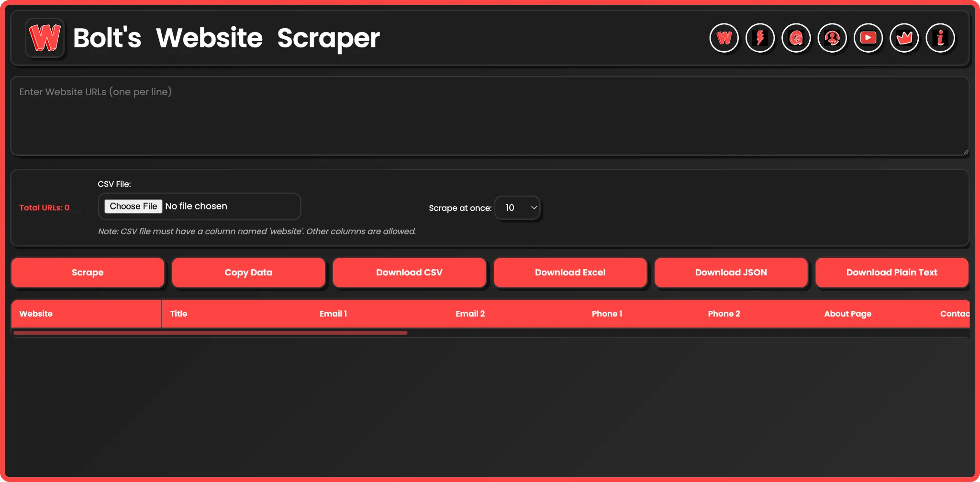Open the info icon at top right

pyautogui.click(x=939, y=38)
